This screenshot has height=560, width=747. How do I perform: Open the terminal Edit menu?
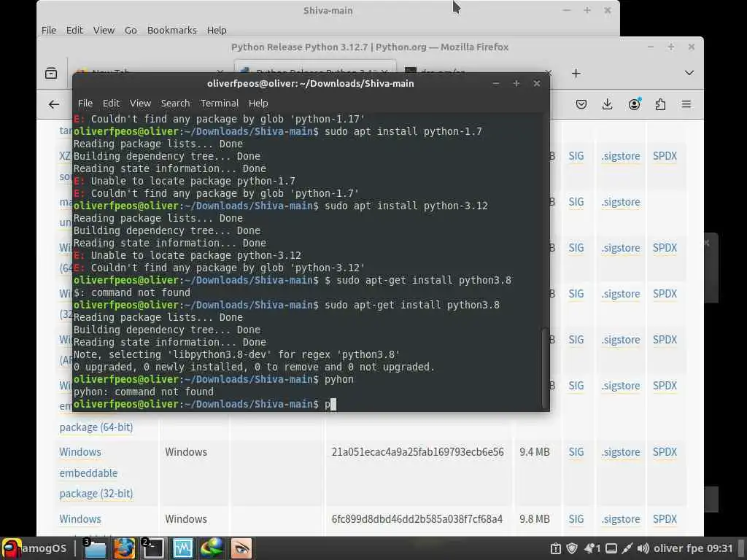[x=111, y=104]
